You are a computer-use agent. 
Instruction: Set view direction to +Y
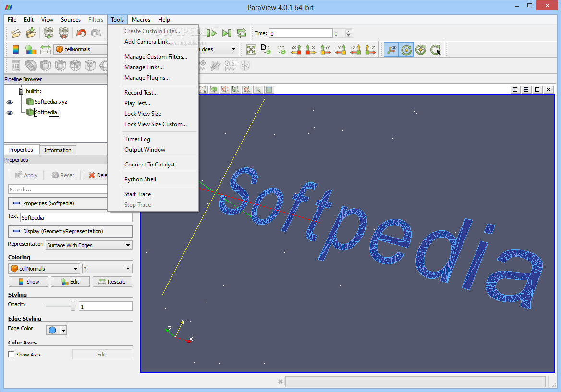[326, 49]
